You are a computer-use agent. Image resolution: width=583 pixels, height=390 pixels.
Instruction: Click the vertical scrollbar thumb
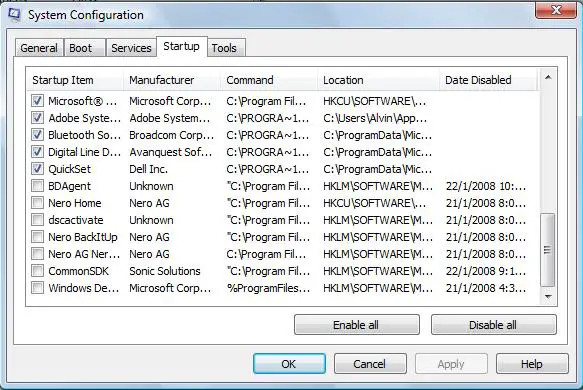point(547,250)
